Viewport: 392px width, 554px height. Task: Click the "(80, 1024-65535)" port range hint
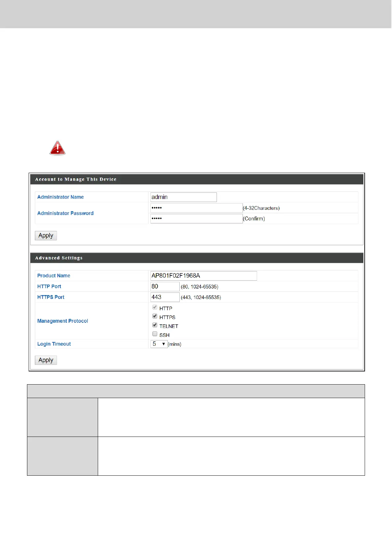tap(199, 287)
